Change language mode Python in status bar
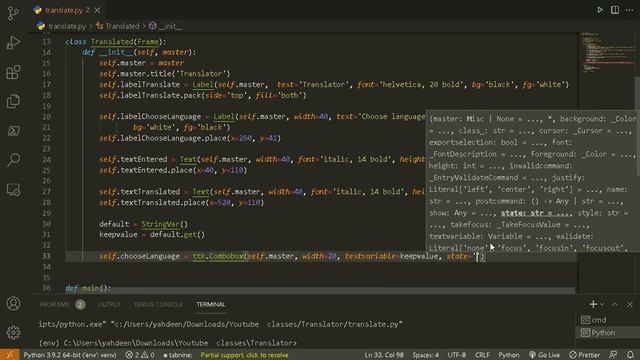This screenshot has width=640, height=360. (x=509, y=355)
